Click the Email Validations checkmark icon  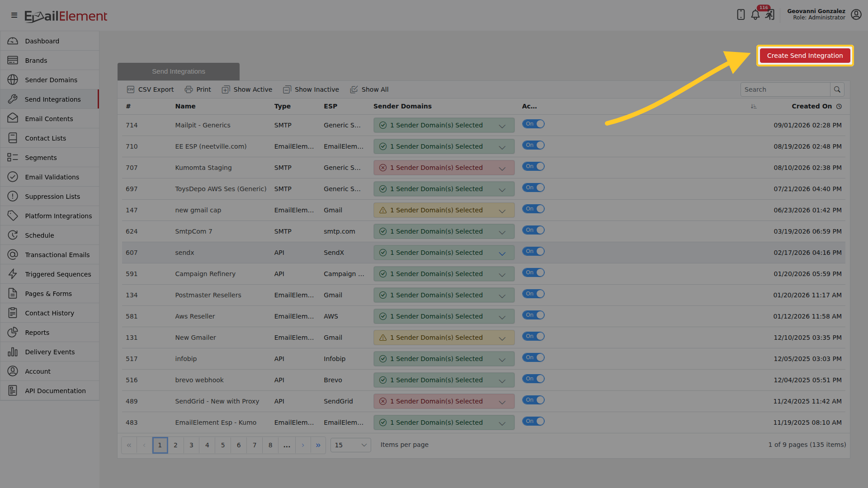point(13,177)
